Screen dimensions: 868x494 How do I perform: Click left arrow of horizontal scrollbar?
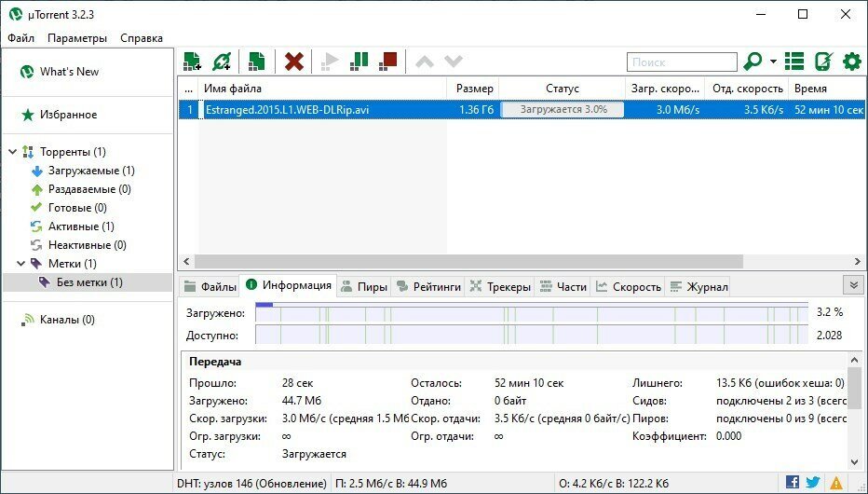186,261
